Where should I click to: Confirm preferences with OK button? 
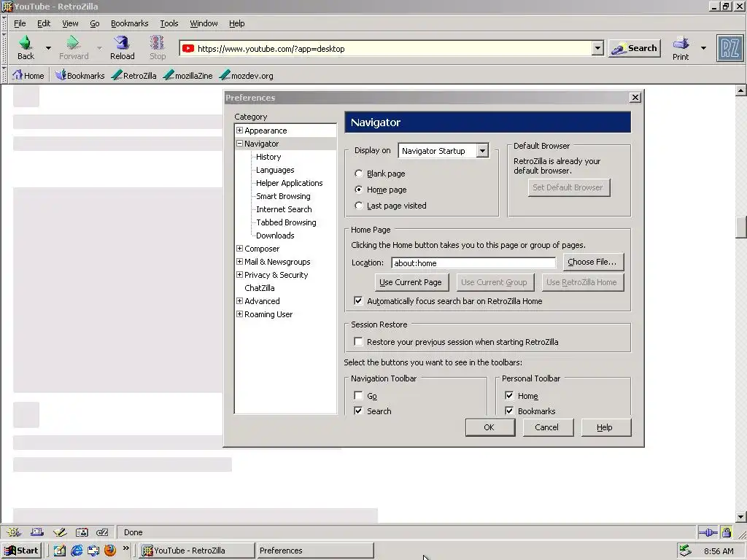(489, 427)
